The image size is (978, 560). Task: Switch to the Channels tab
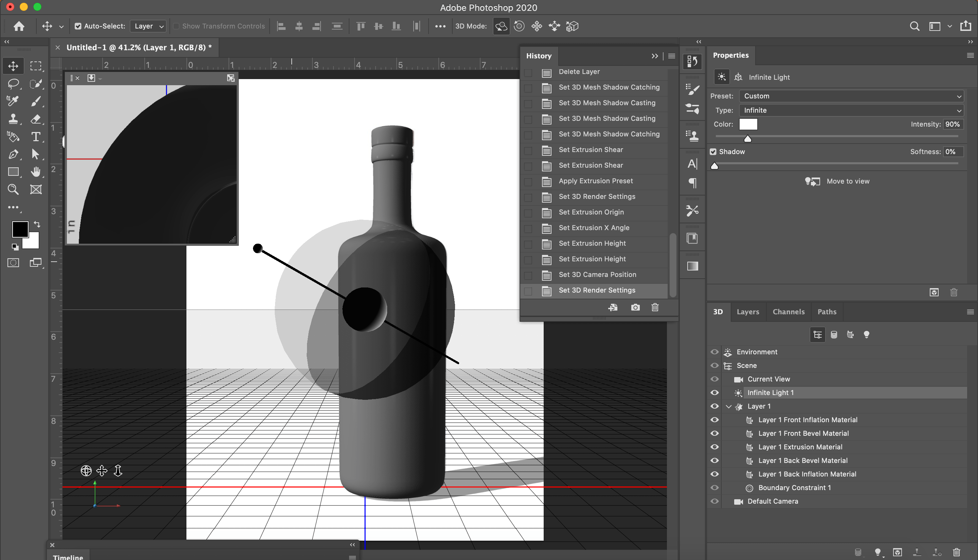(788, 312)
